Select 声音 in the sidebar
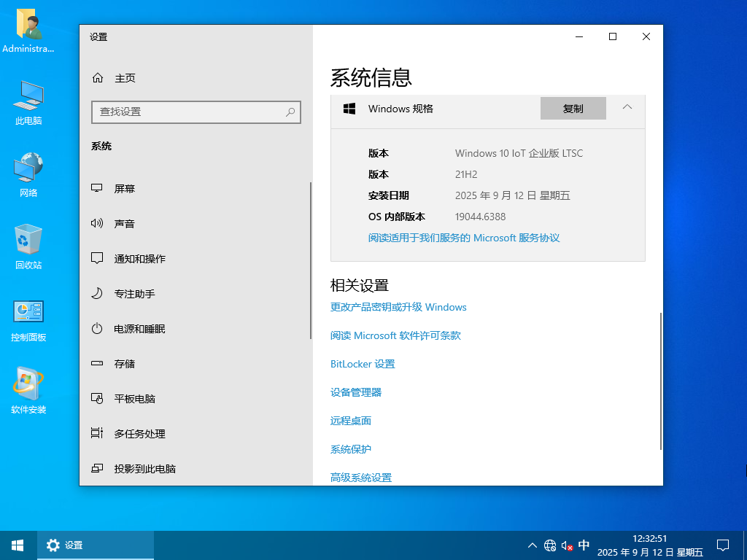747x560 pixels. 196,224
